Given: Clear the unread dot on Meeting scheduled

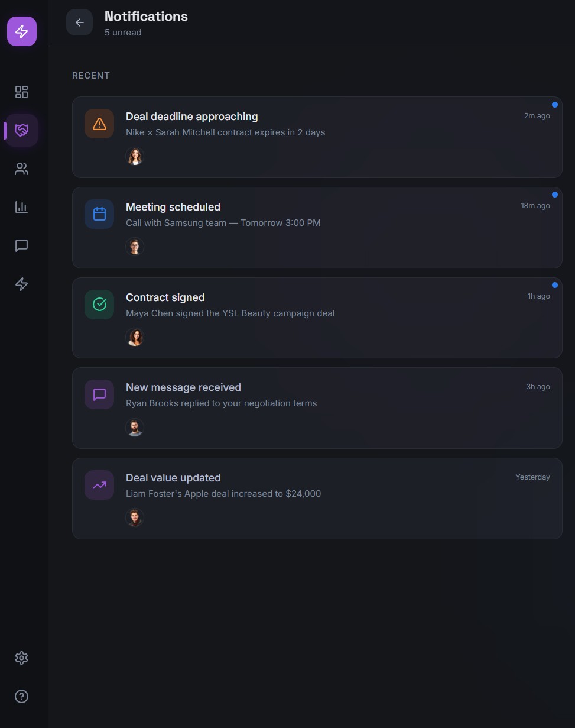Looking at the screenshot, I should tap(554, 194).
